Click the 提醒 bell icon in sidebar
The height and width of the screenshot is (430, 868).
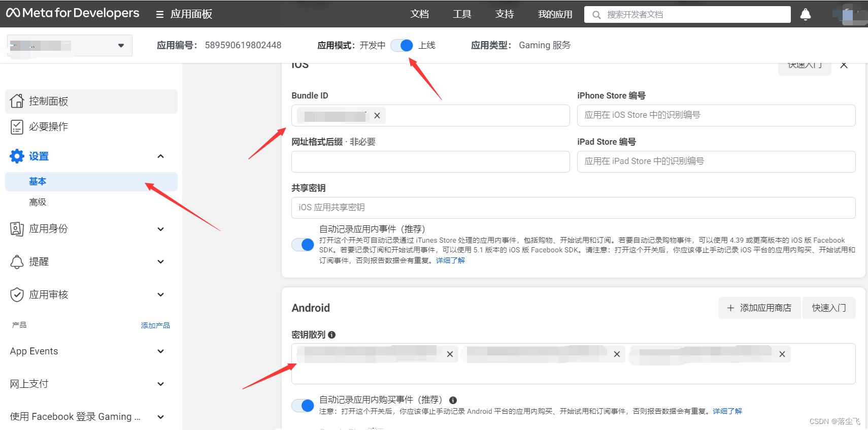pyautogui.click(x=17, y=262)
